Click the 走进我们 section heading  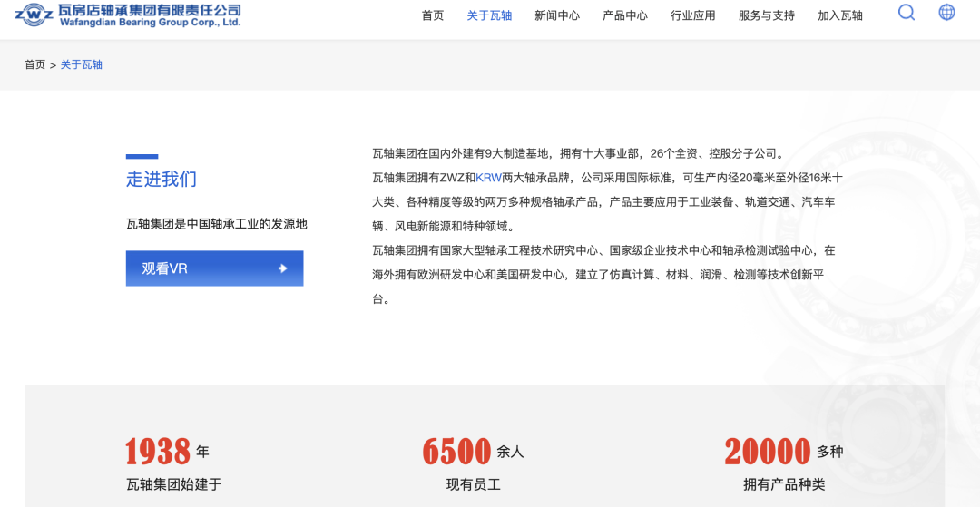click(161, 179)
